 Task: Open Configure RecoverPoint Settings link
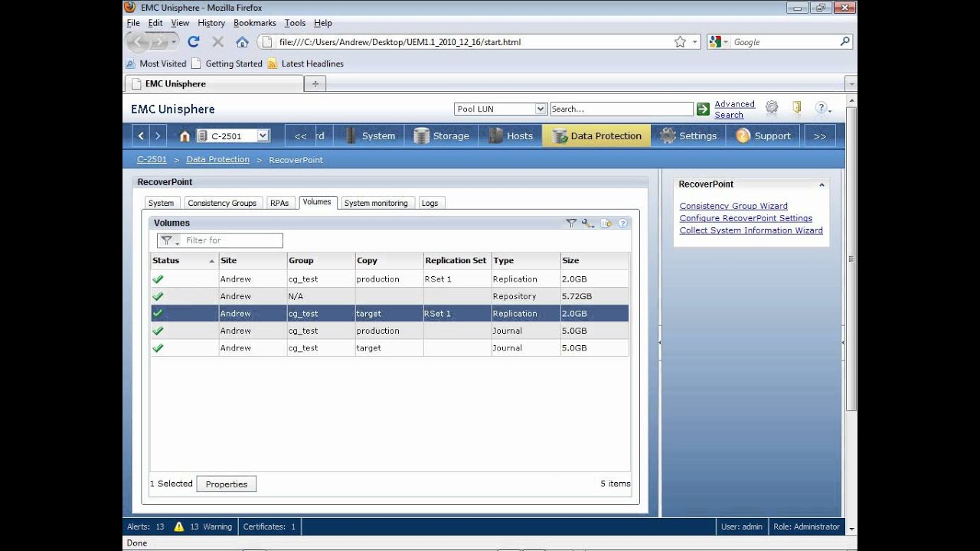746,218
